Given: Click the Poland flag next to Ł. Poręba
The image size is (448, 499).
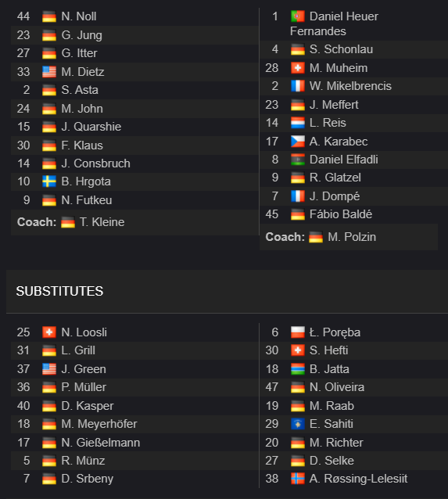Looking at the screenshot, I should pos(298,332).
